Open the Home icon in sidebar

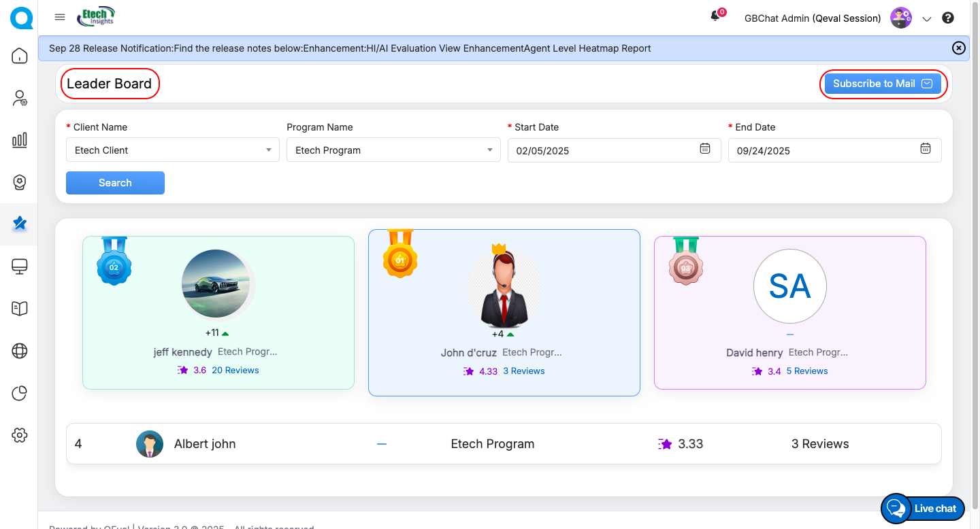[x=20, y=56]
